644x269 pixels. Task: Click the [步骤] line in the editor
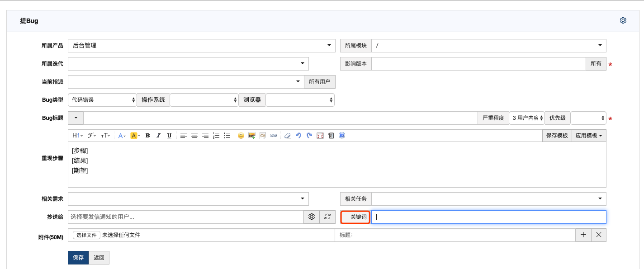click(x=80, y=151)
